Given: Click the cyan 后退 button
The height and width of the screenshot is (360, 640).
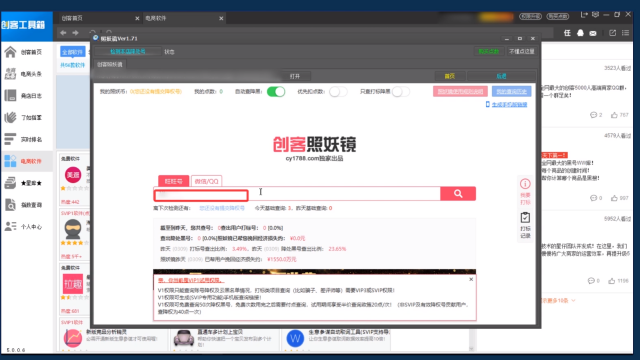Looking at the screenshot, I should point(501,76).
